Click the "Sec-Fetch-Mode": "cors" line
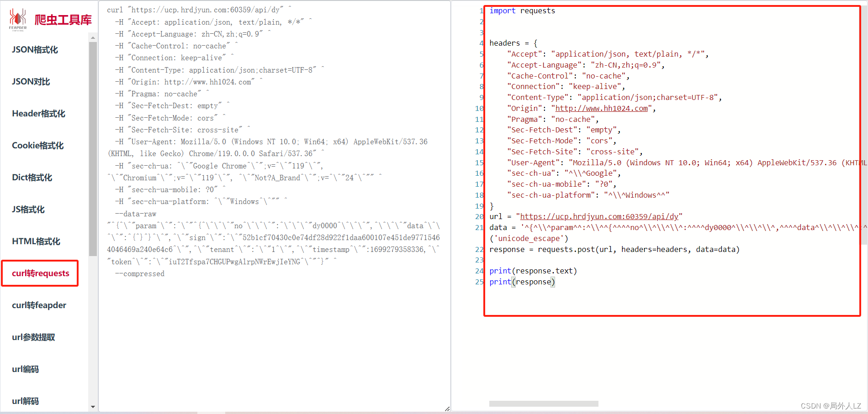This screenshot has width=868, height=414. [x=561, y=141]
